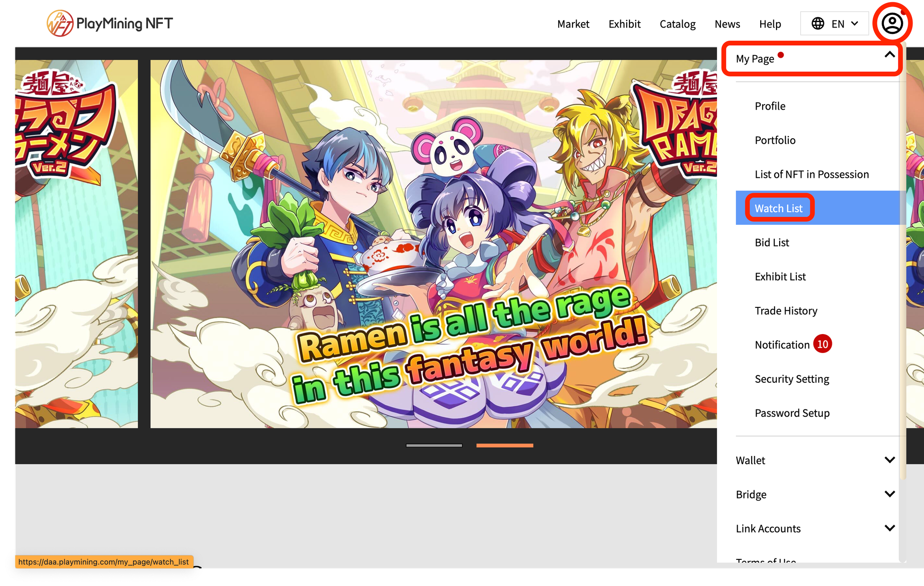The height and width of the screenshot is (586, 924).
Task: Click the Dragon Ramen center banner
Action: [433, 244]
